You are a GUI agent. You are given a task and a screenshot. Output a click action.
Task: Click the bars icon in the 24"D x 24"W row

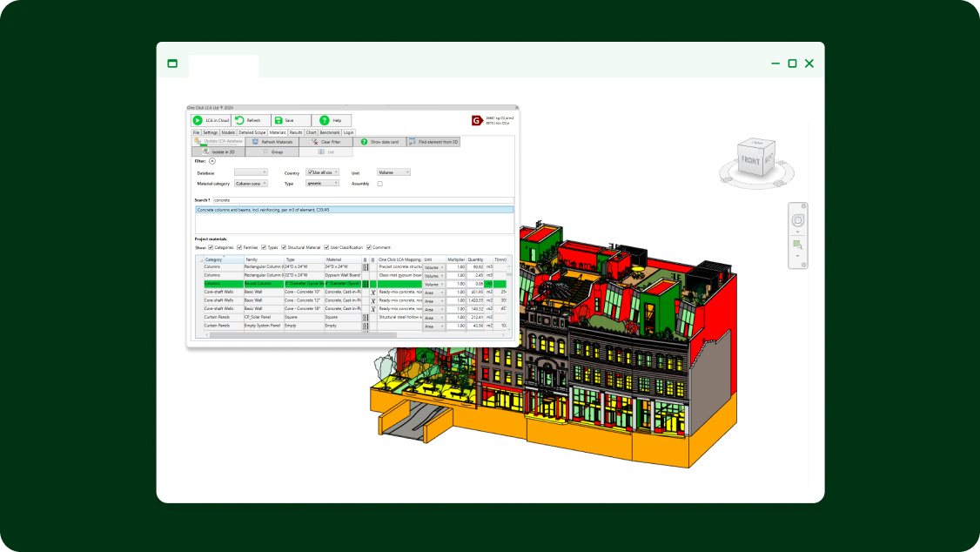(x=366, y=267)
